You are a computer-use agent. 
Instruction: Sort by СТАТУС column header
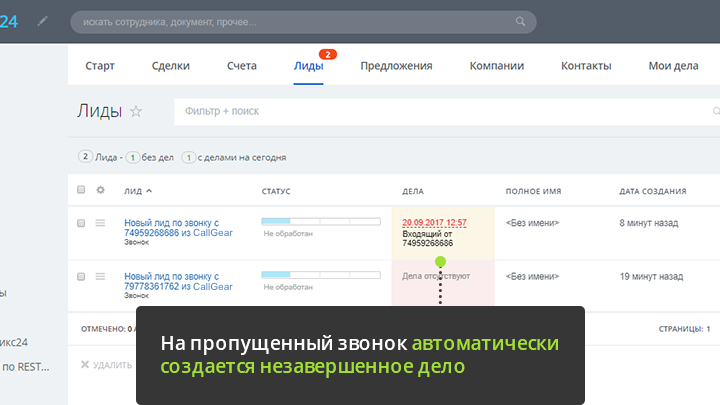tap(276, 190)
